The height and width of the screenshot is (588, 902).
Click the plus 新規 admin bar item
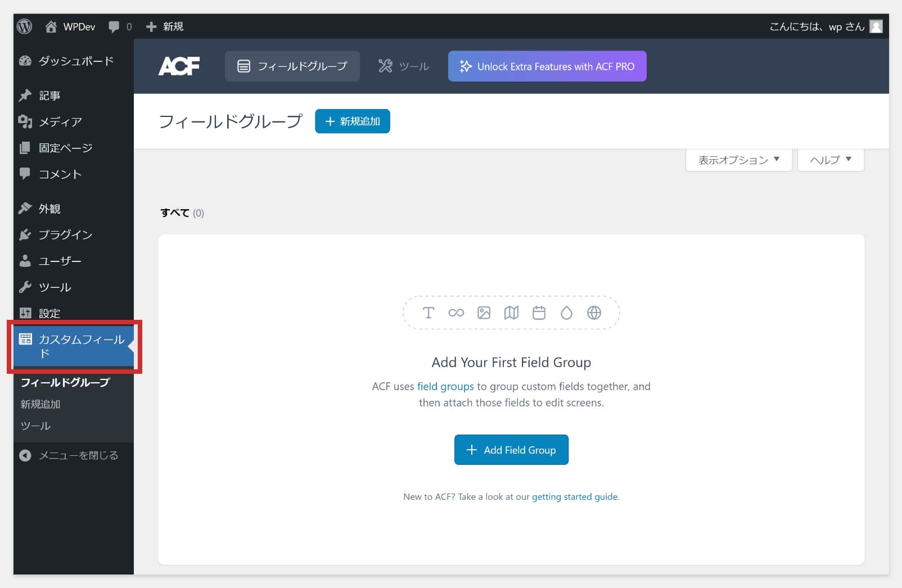coord(164,26)
